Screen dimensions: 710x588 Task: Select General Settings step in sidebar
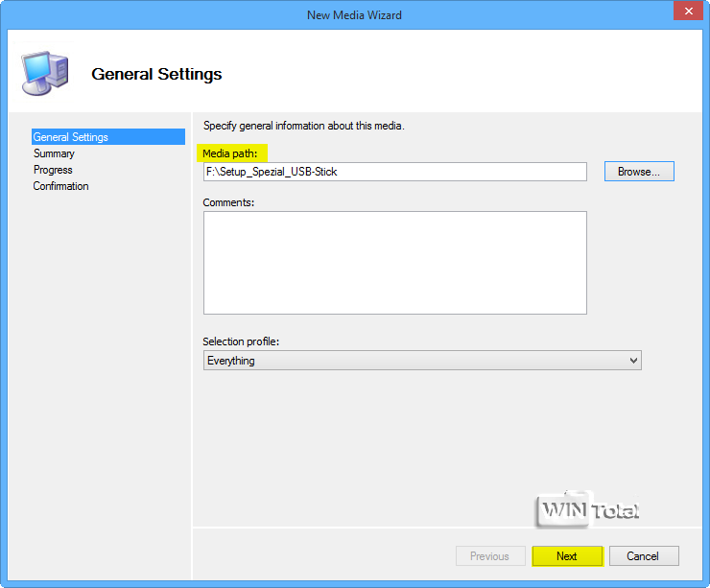(71, 137)
